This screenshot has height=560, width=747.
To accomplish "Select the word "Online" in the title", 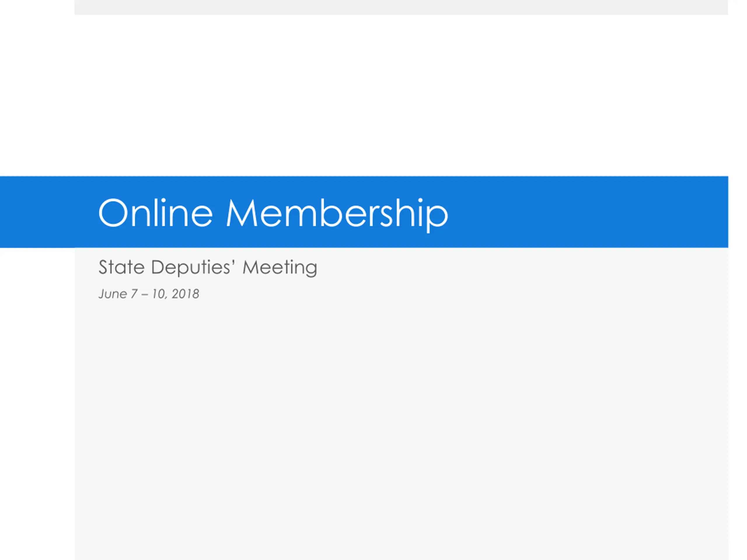I will tap(155, 213).
